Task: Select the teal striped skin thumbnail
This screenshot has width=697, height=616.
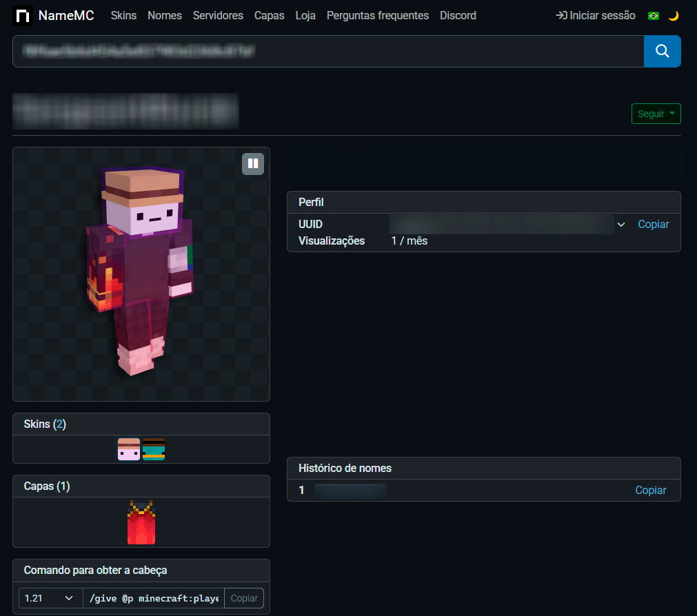Action: [154, 449]
